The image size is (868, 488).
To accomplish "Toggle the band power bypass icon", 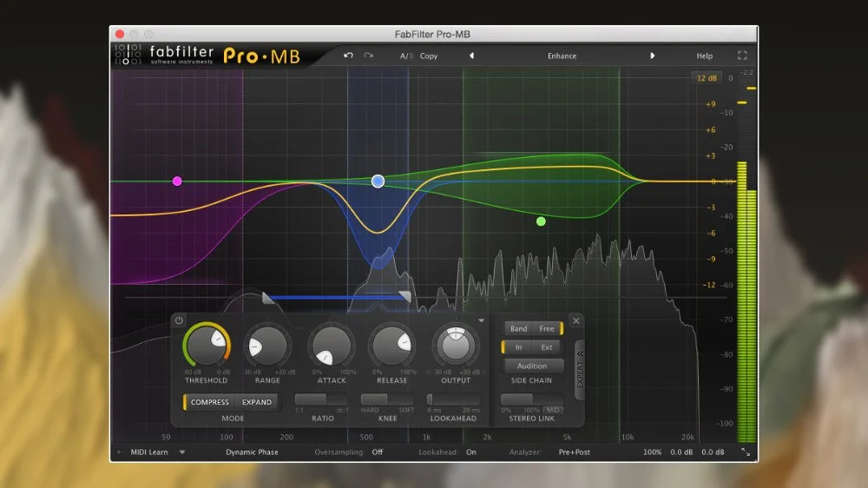I will click(179, 320).
